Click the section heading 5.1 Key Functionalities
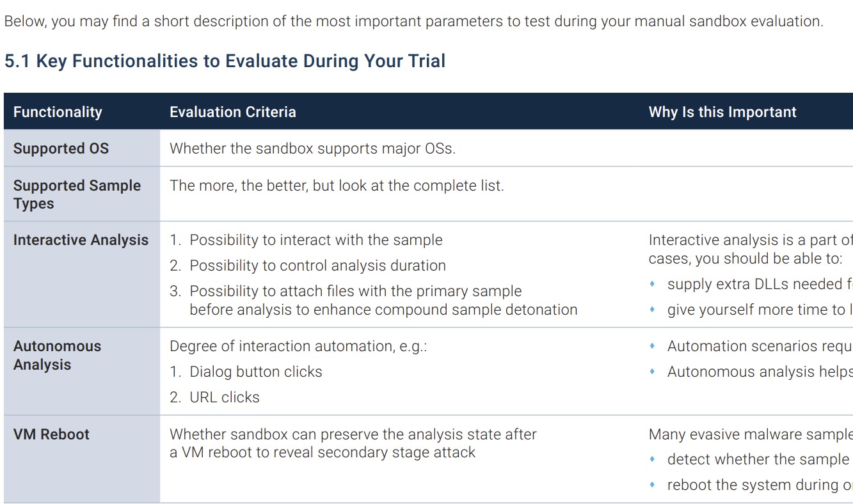The width and height of the screenshot is (853, 504). tap(225, 61)
